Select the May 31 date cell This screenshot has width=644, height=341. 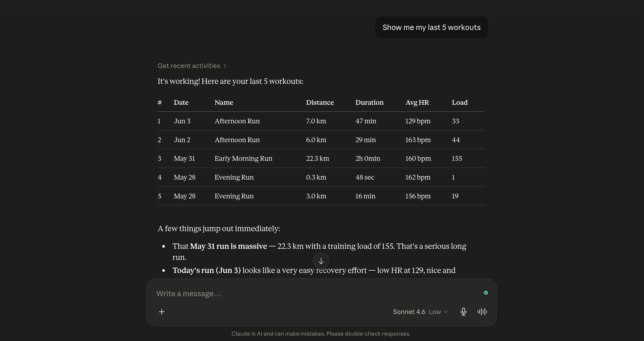pyautogui.click(x=184, y=159)
